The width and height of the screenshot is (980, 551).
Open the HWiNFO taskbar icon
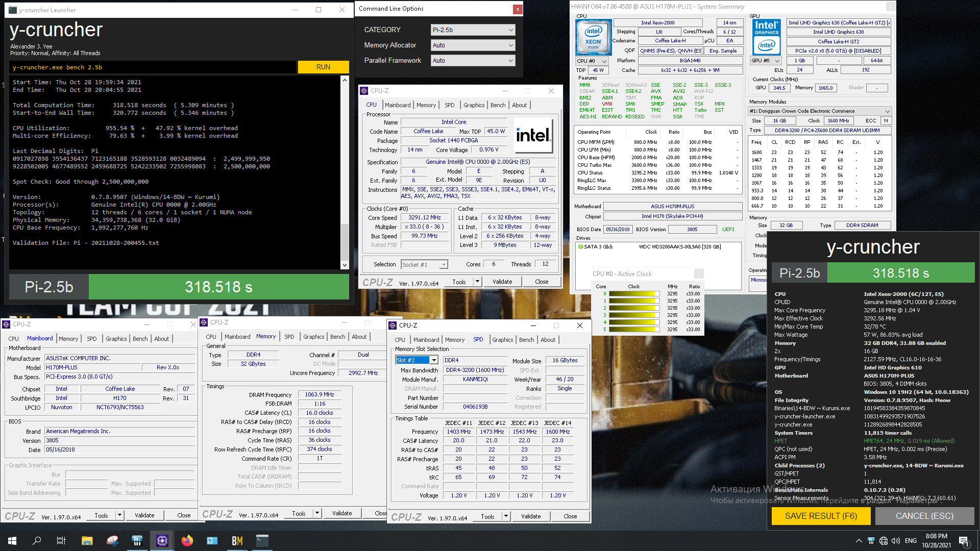pyautogui.click(x=137, y=541)
